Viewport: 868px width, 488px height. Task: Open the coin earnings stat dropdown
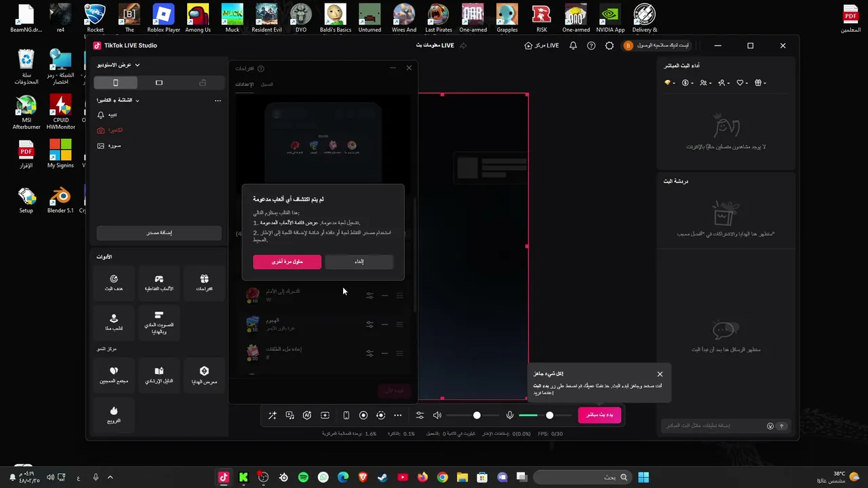[687, 83]
